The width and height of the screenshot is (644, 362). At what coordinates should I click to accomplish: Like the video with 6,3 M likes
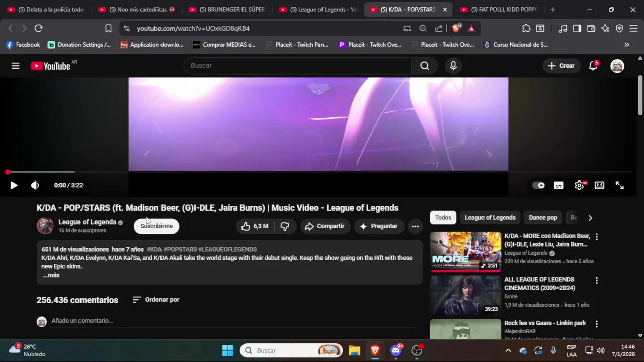click(255, 226)
